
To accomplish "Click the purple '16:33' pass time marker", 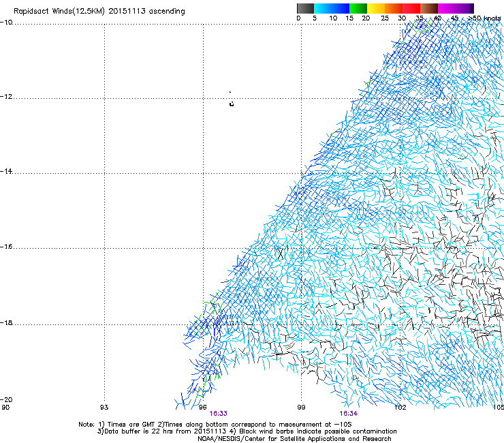I will 218,414.
